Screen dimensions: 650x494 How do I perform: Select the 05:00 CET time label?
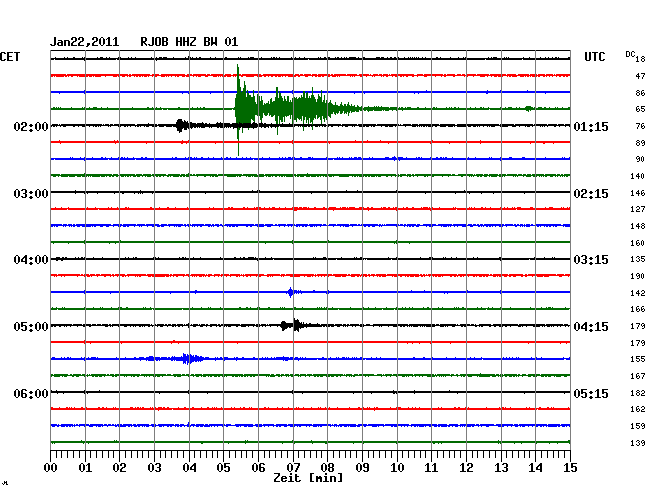(31, 327)
